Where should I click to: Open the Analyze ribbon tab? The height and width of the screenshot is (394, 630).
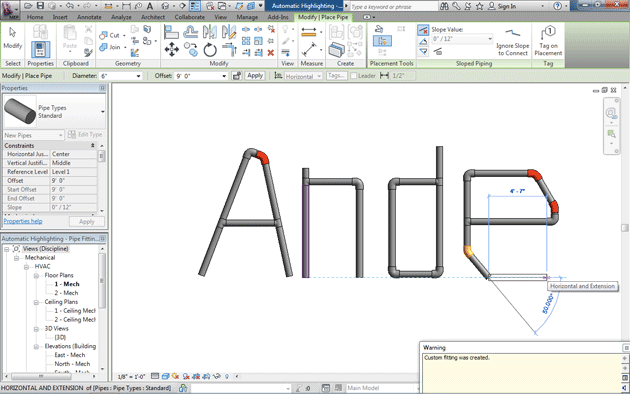tap(121, 17)
